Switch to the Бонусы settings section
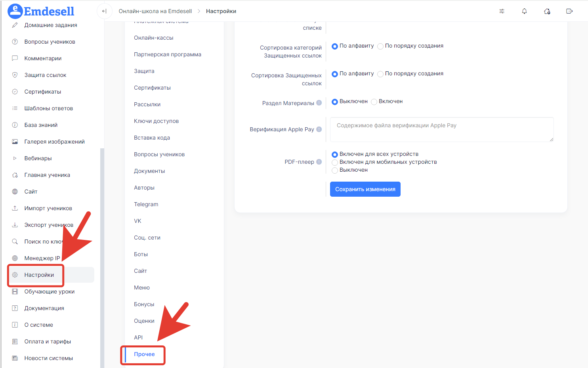The width and height of the screenshot is (588, 368). point(144,304)
